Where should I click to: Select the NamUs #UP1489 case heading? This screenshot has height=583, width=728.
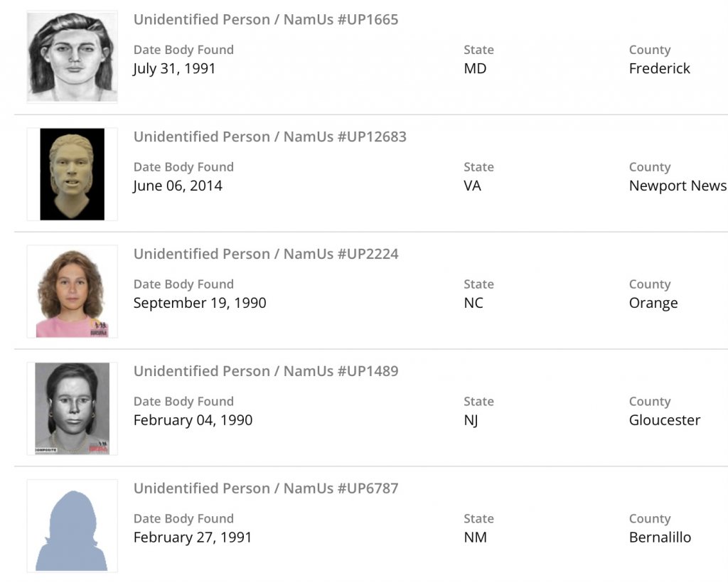click(x=266, y=372)
